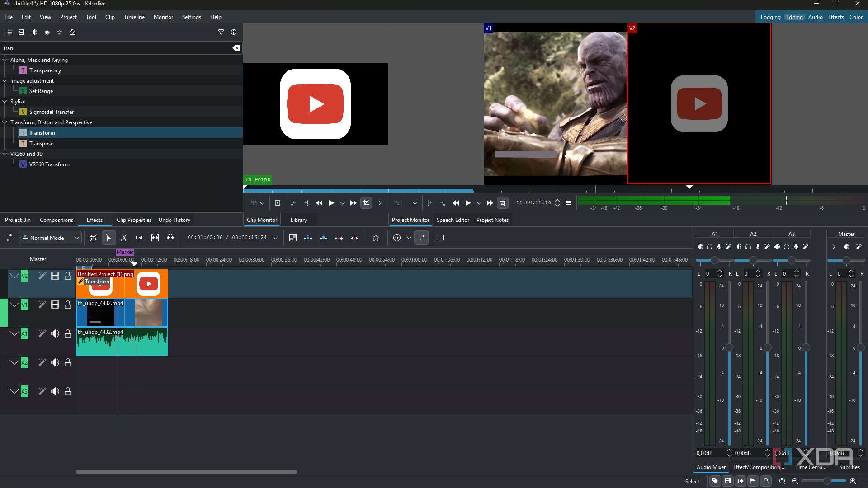Image resolution: width=868 pixels, height=488 pixels.
Task: Lock the V1 track
Action: (68, 305)
